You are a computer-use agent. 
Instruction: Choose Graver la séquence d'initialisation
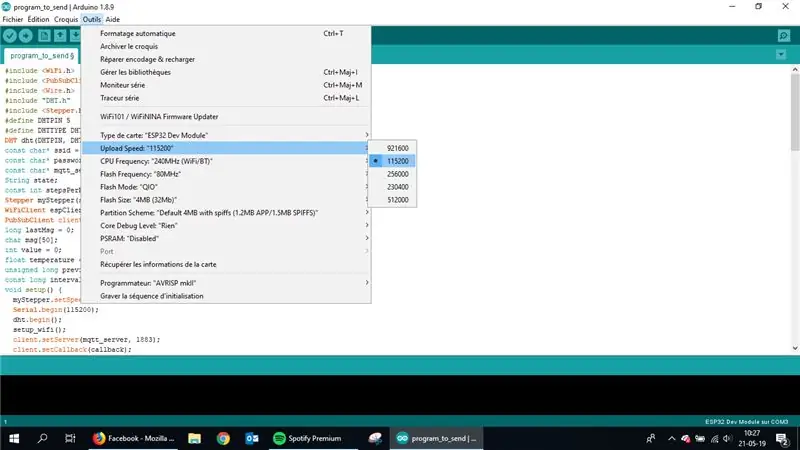coord(226,296)
